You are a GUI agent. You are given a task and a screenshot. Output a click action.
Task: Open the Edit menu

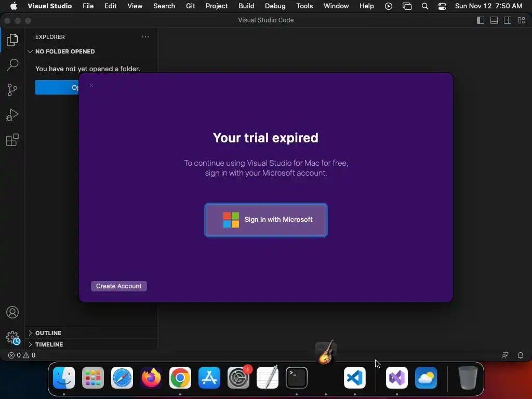click(110, 6)
